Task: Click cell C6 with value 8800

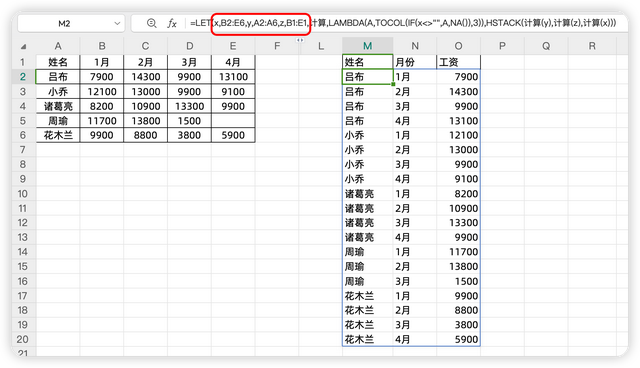Action: pos(145,135)
